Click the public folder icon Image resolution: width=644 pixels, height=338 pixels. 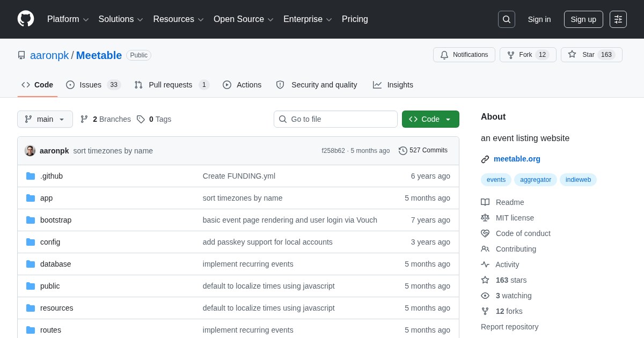coord(31,286)
